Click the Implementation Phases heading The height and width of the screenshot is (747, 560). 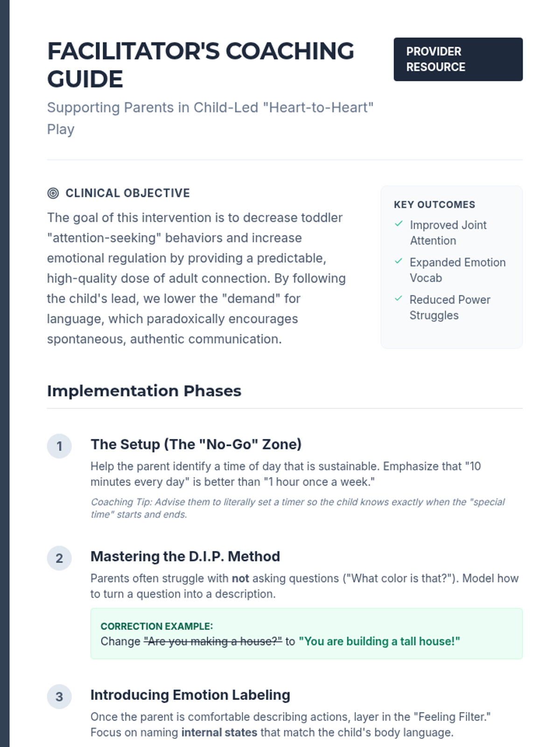click(144, 391)
